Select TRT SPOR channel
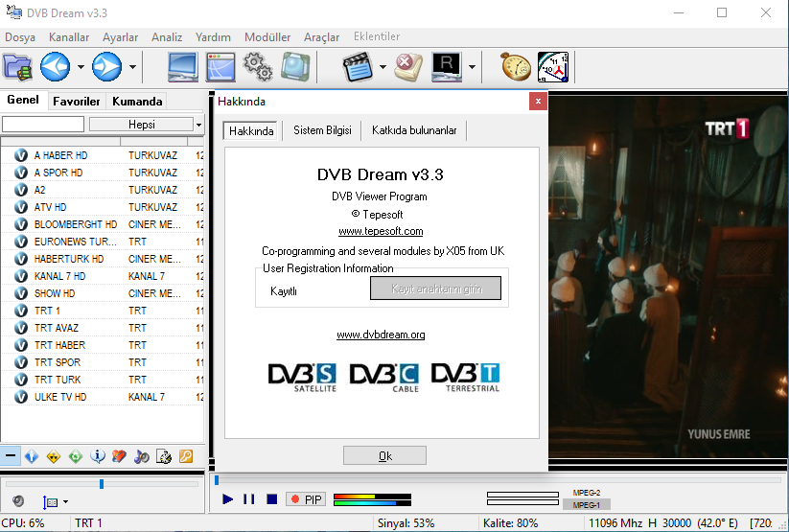The width and height of the screenshot is (789, 532). pos(102,362)
